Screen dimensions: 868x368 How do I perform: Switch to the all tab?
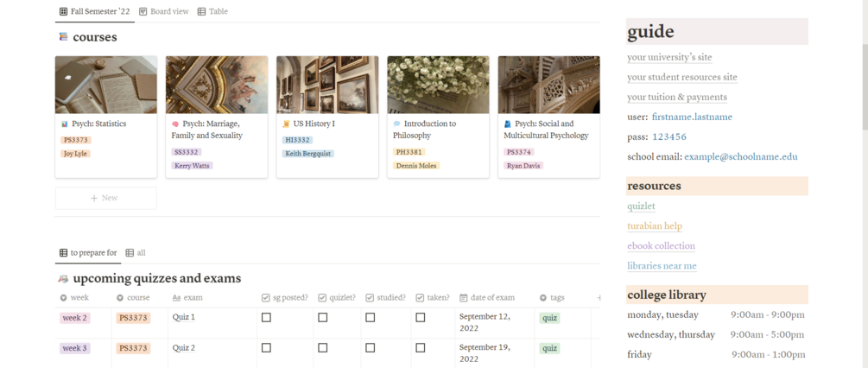tap(136, 253)
